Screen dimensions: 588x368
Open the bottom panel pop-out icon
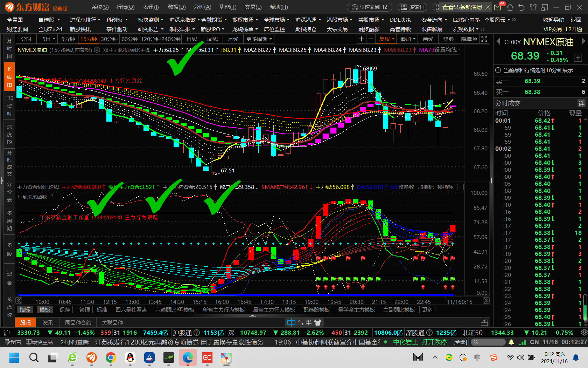coord(484,322)
